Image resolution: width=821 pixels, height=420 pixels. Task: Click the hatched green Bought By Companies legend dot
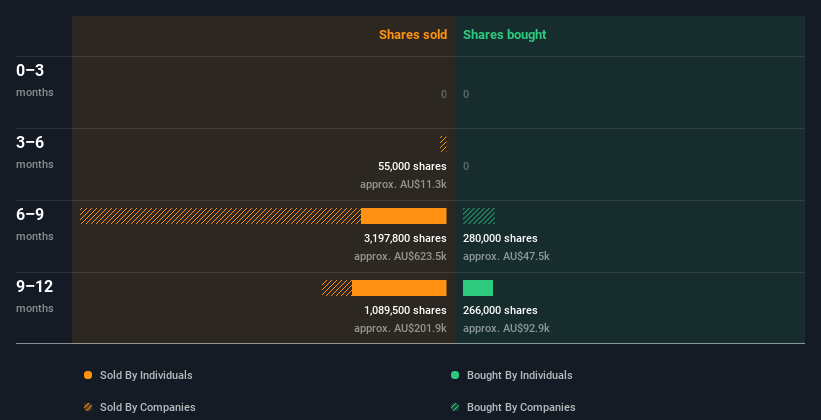(x=455, y=407)
